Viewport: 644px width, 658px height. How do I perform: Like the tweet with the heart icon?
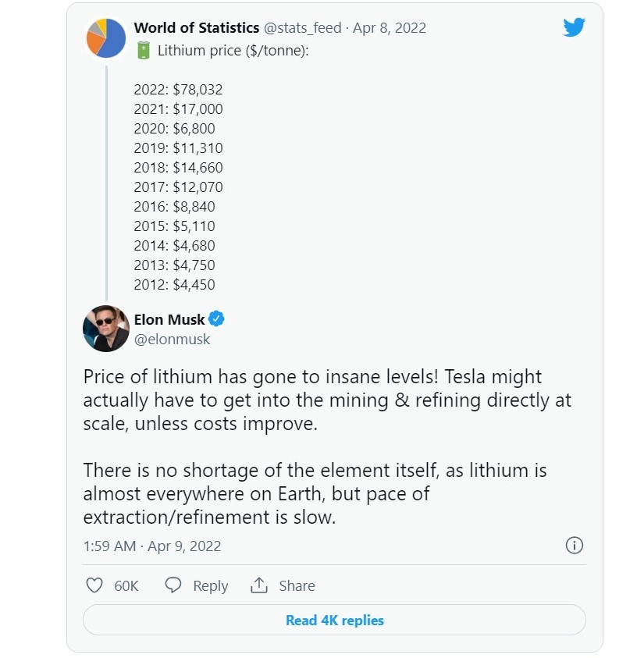[94, 585]
